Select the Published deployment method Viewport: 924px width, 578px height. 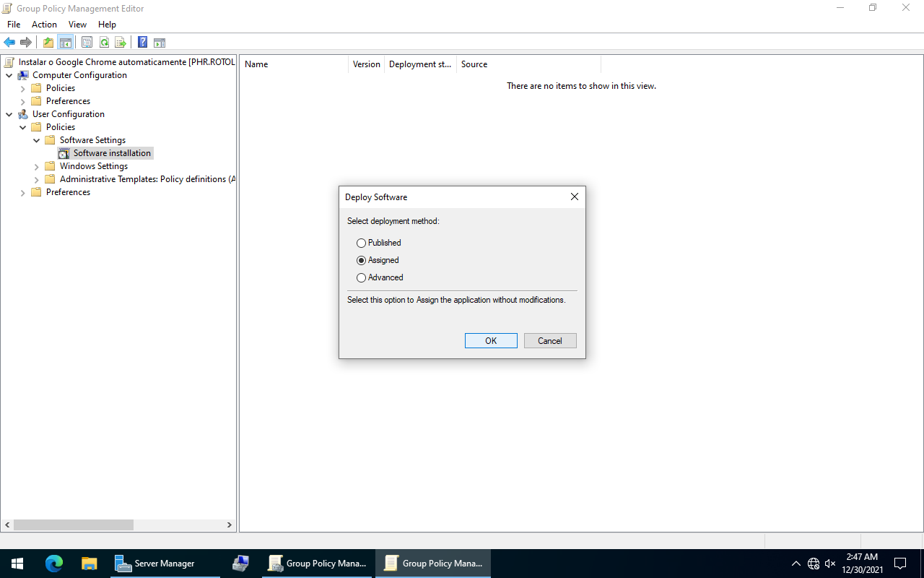(x=362, y=243)
